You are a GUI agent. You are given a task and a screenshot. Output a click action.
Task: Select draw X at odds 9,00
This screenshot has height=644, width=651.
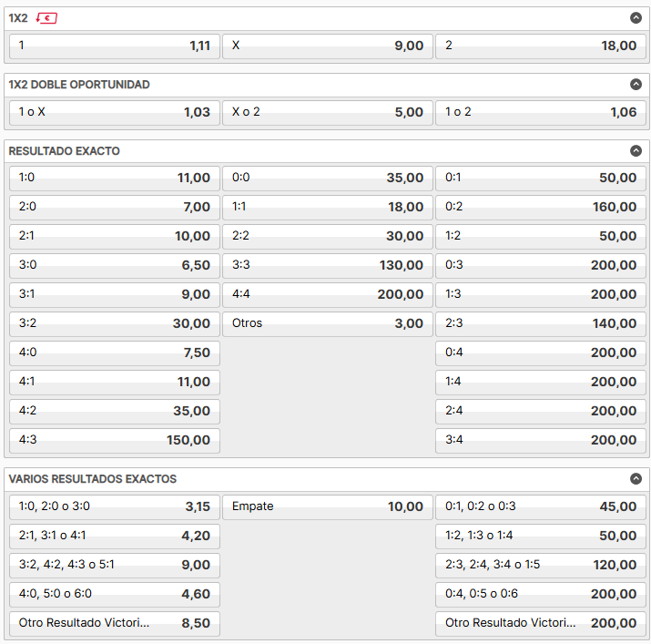(328, 46)
